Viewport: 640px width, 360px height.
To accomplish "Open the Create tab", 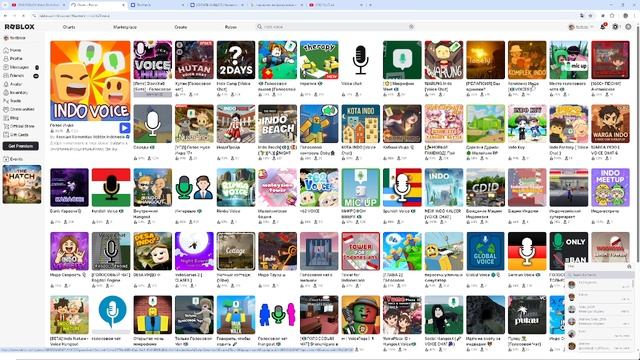I will (180, 27).
